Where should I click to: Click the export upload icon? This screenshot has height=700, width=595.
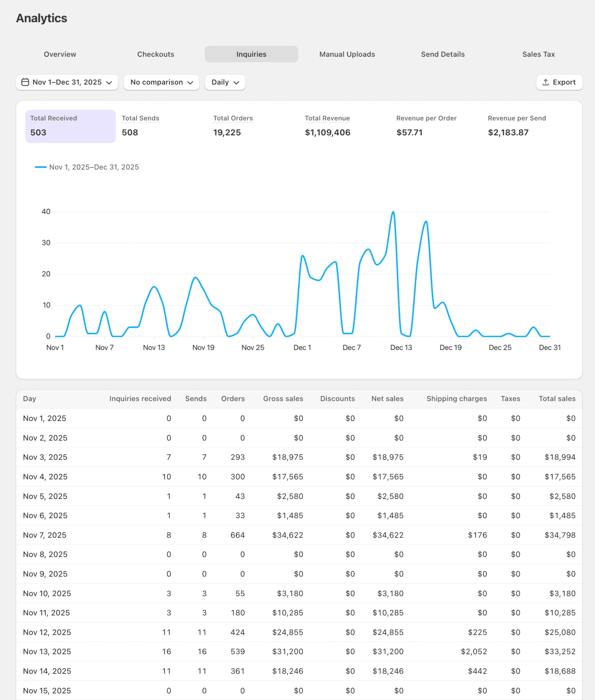[546, 82]
